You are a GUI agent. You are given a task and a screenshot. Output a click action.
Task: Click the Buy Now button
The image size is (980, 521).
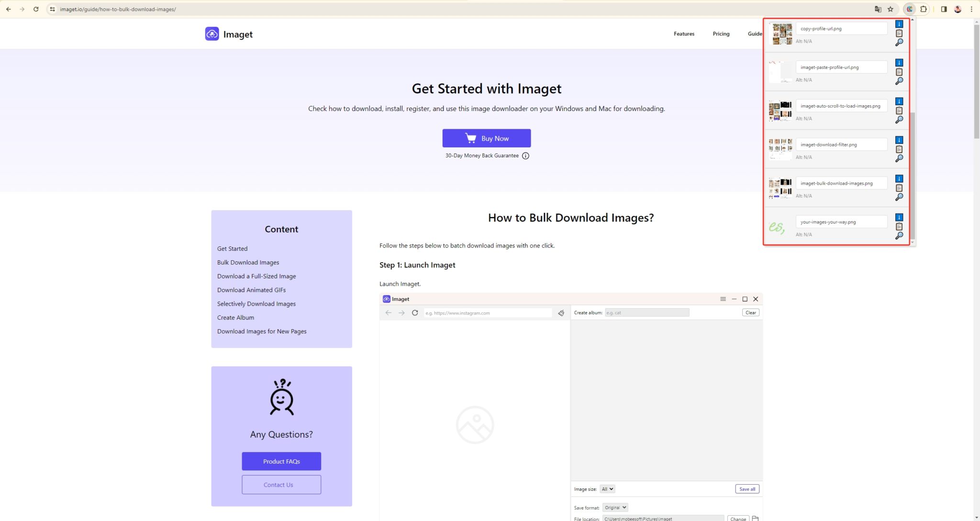tap(486, 138)
